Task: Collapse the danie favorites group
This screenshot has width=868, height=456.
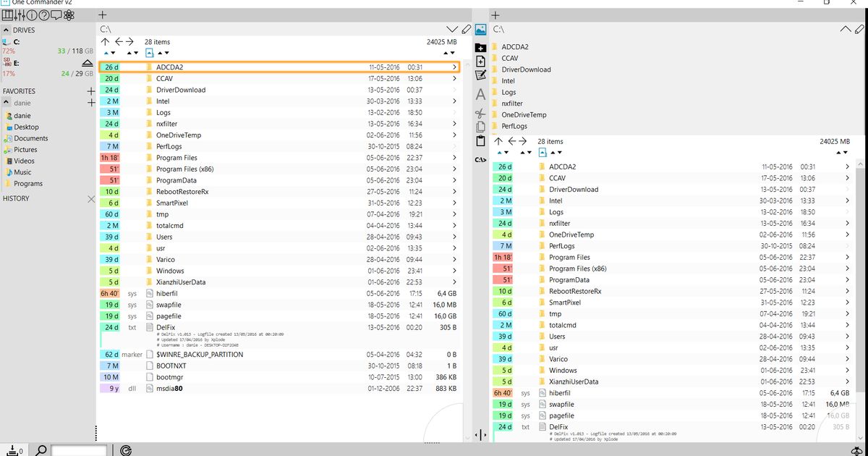Action: [x=7, y=103]
